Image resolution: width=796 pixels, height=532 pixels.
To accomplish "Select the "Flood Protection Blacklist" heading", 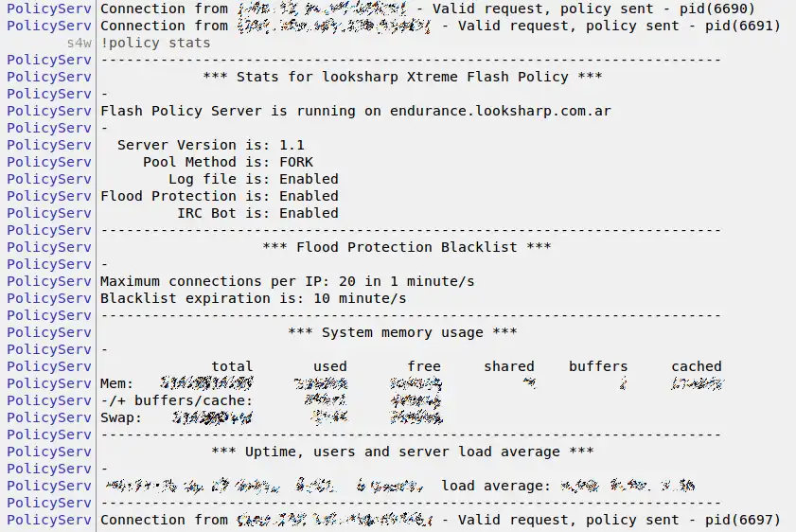I will 406,247.
